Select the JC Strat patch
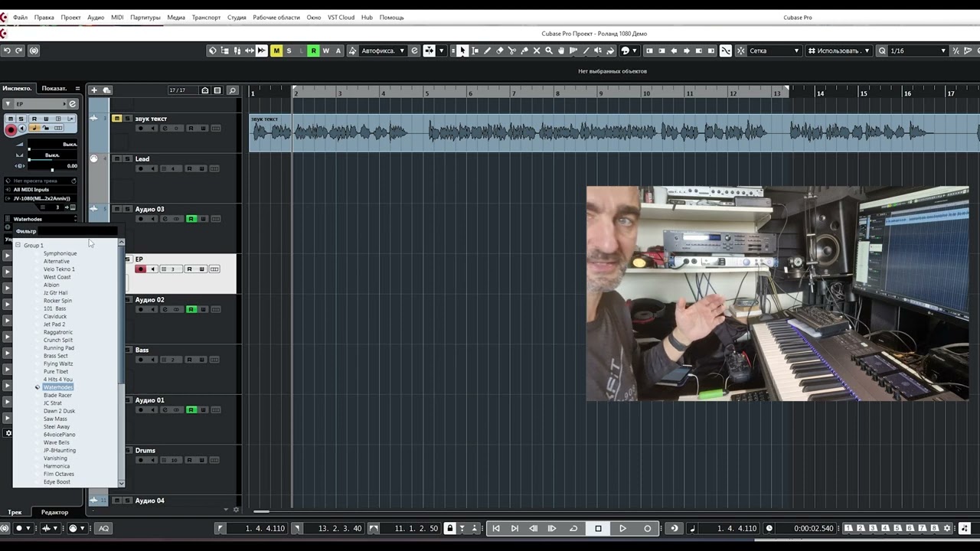 pos(53,403)
